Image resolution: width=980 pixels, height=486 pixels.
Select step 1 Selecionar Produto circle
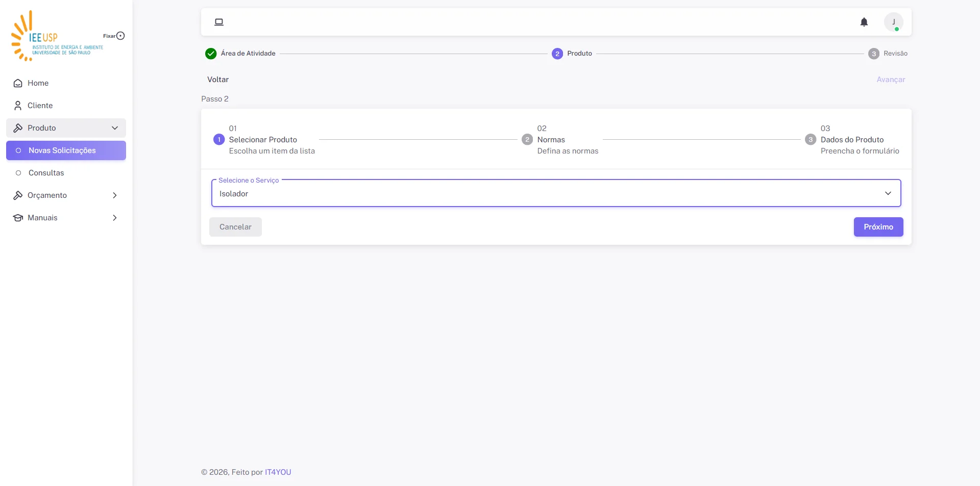point(219,139)
